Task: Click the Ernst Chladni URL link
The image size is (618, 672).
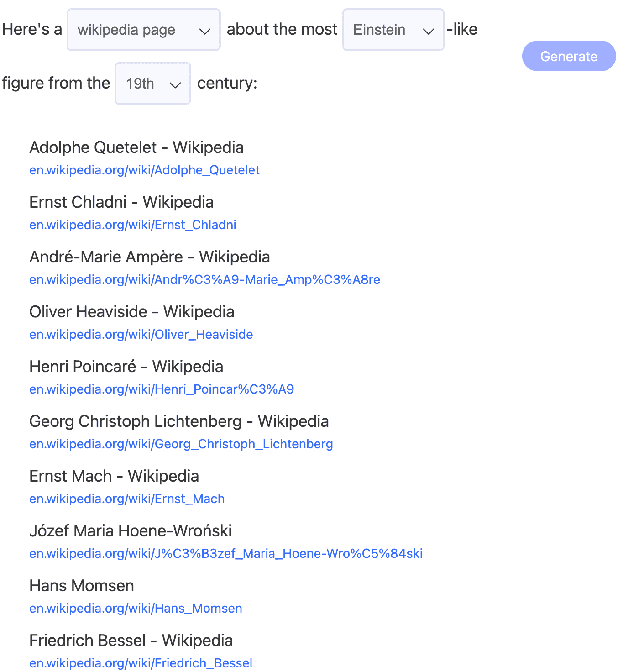Action: pyautogui.click(x=132, y=225)
